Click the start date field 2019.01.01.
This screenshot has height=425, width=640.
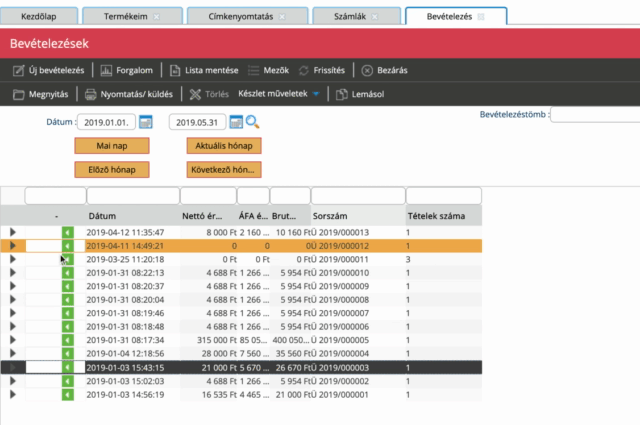click(107, 122)
